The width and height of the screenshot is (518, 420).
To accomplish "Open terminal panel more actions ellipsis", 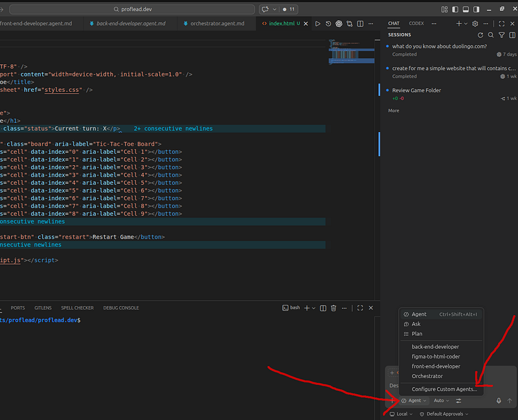I will [x=344, y=308].
